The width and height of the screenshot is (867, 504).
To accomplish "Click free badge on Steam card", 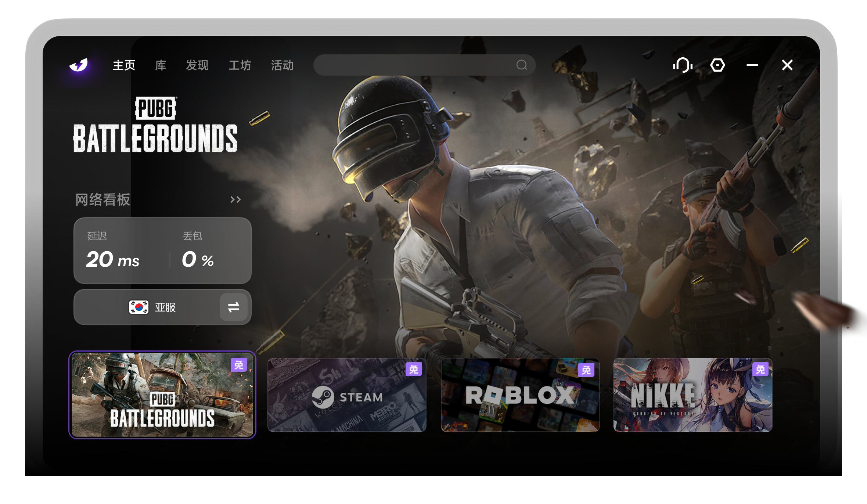I will coord(414,369).
